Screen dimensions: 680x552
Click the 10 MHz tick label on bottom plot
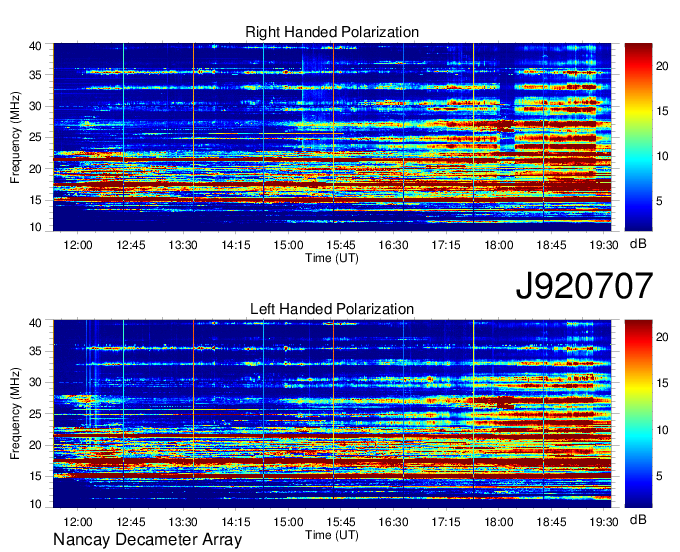[35, 504]
